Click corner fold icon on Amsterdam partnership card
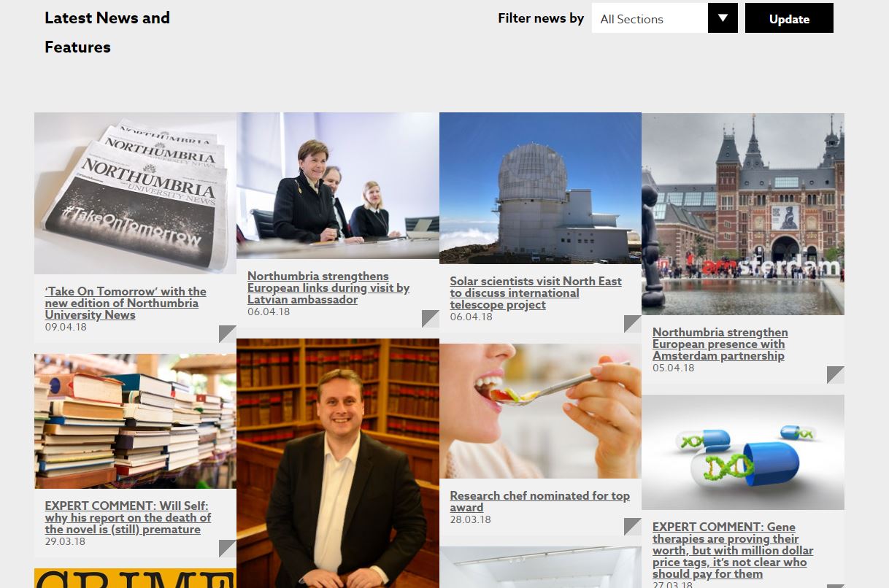This screenshot has height=588, width=889. [x=836, y=375]
